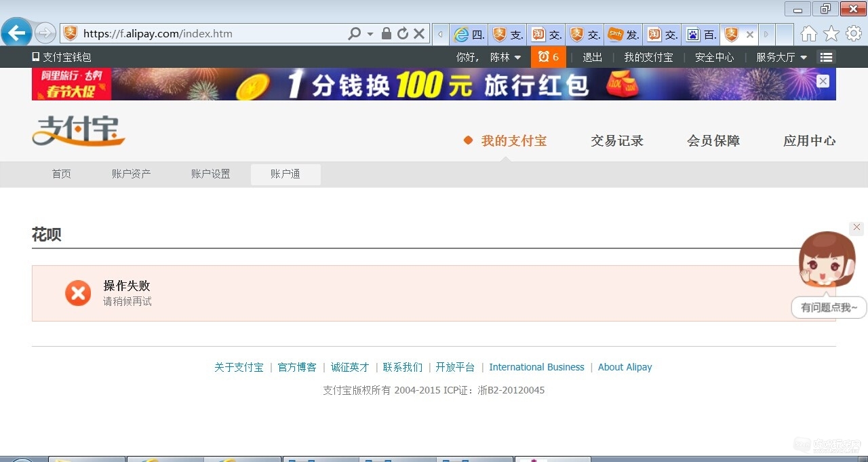
Task: Click the browser forward arrow button
Action: pyautogui.click(x=45, y=33)
